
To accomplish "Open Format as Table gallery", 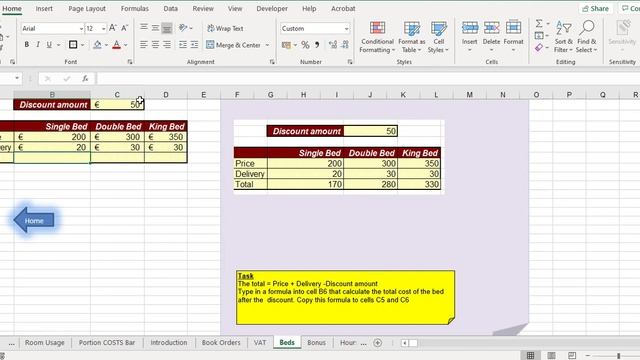I will (411, 37).
